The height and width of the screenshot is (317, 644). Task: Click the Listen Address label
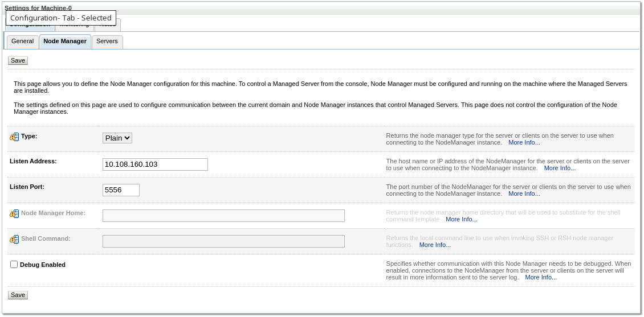coord(33,162)
